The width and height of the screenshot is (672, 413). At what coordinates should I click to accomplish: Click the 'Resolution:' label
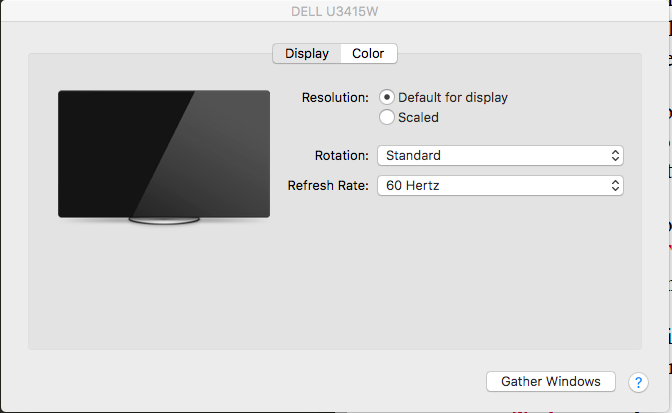(x=335, y=98)
